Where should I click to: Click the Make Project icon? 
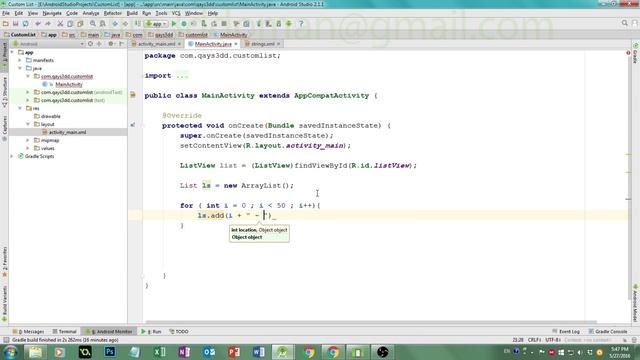(x=138, y=24)
